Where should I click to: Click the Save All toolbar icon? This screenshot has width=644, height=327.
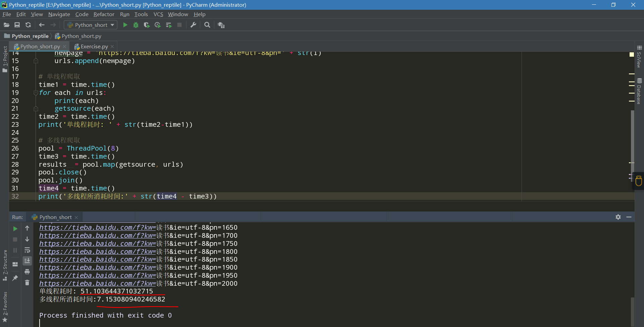click(17, 25)
